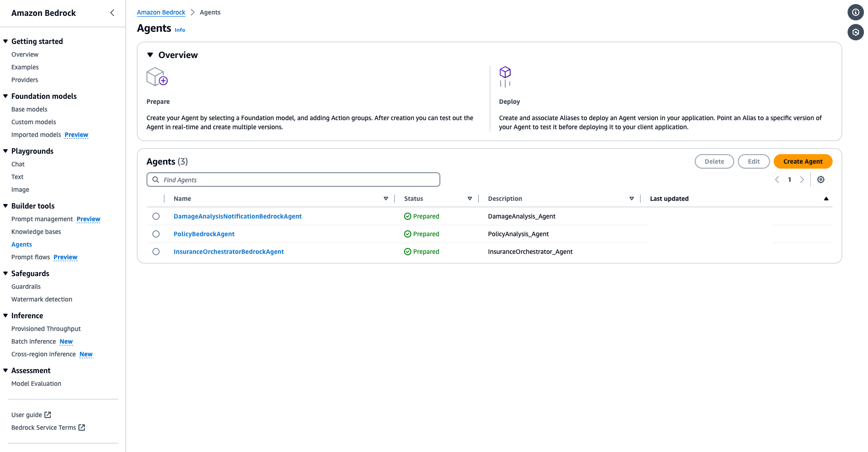Open Batch inference in sidebar

(x=34, y=341)
